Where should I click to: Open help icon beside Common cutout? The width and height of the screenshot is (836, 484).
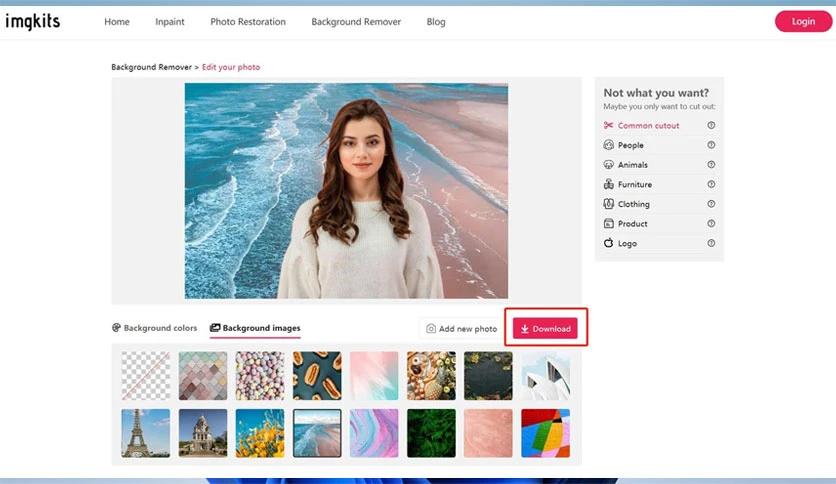coord(711,126)
